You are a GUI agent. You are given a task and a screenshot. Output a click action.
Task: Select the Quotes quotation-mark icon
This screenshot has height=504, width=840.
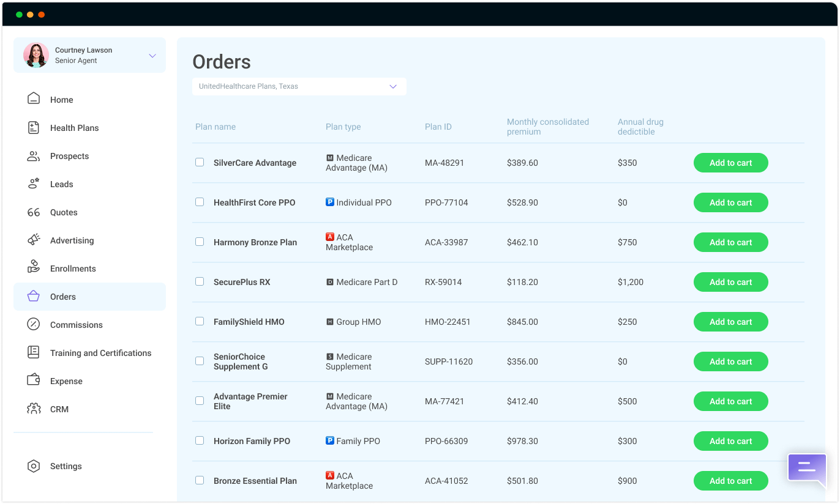[x=34, y=212]
